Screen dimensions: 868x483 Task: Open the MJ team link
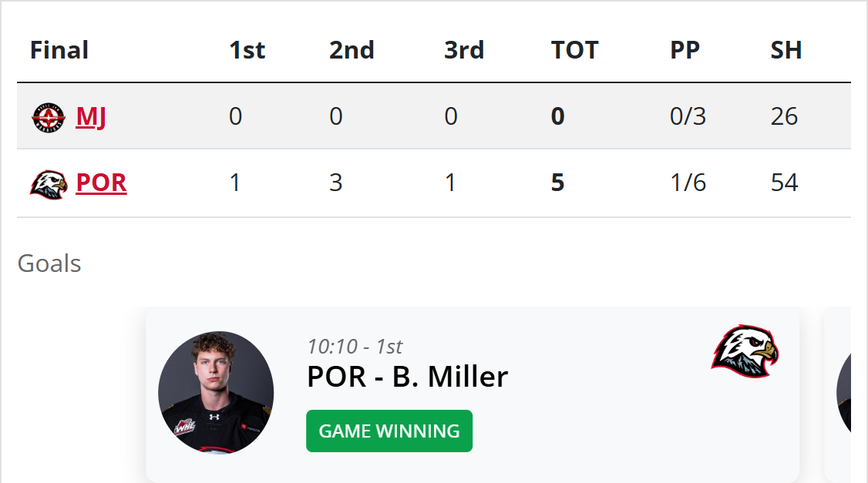click(91, 117)
